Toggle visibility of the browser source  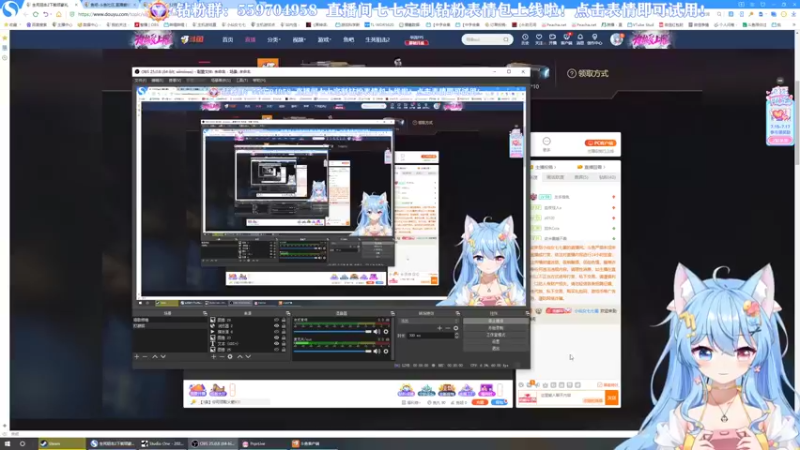tap(277, 326)
